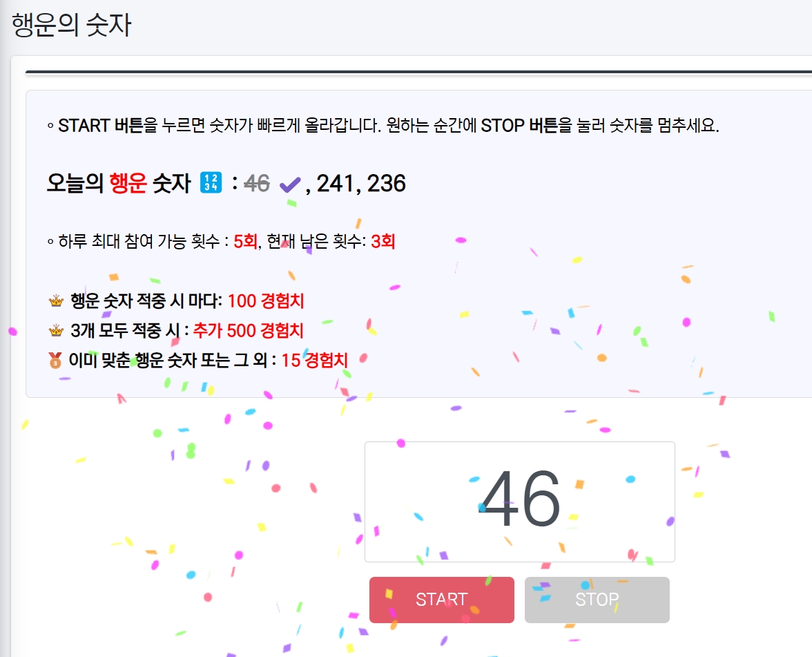Viewport: 812px width, 657px height.
Task: Click the lucky number 236
Action: click(x=387, y=184)
